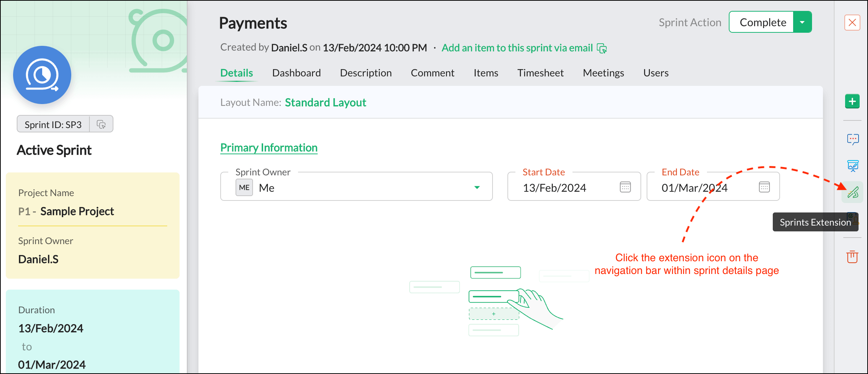868x374 pixels.
Task: Expand the Complete button dropdown arrow
Action: [802, 22]
